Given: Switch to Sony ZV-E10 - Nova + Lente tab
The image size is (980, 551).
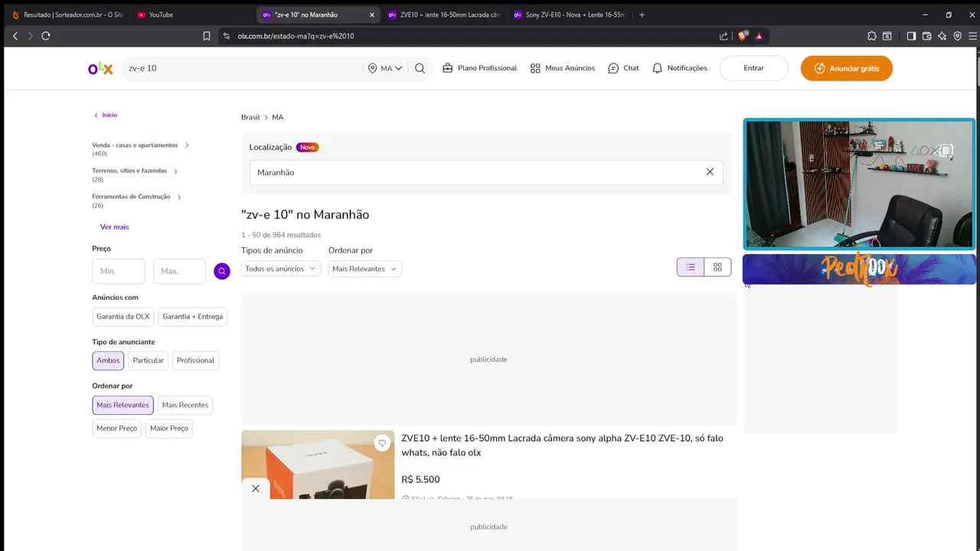Looking at the screenshot, I should [569, 15].
